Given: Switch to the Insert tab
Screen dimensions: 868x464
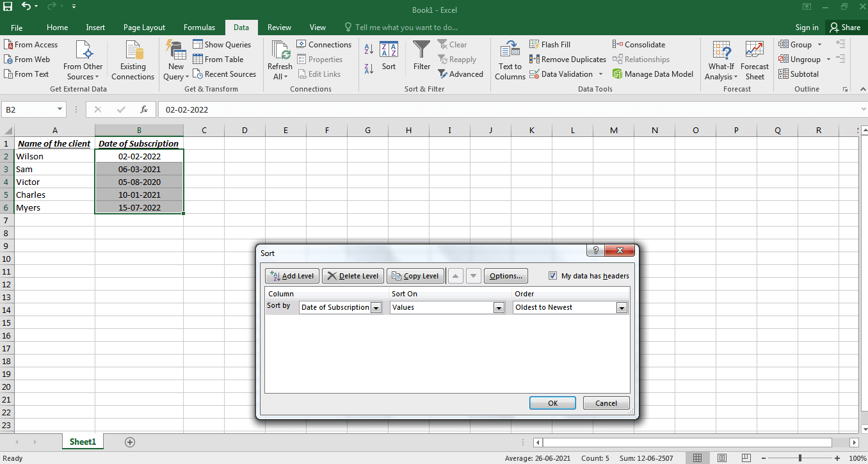Looking at the screenshot, I should (96, 28).
